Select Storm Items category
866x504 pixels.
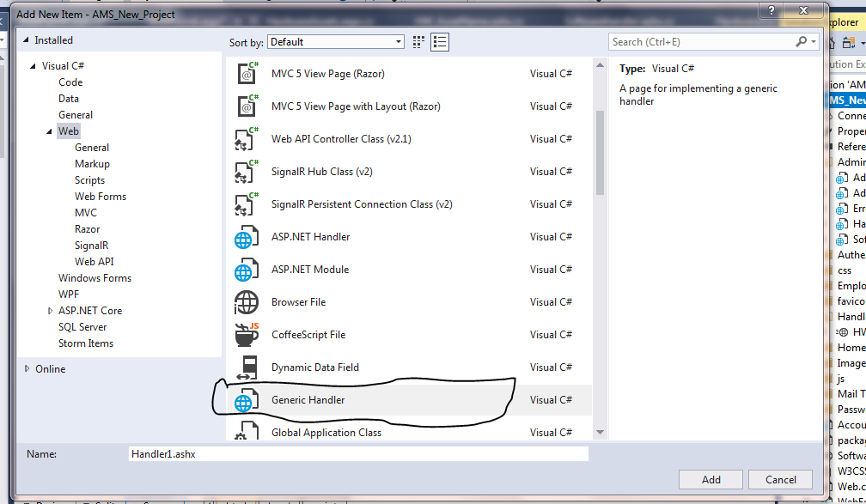[86, 343]
